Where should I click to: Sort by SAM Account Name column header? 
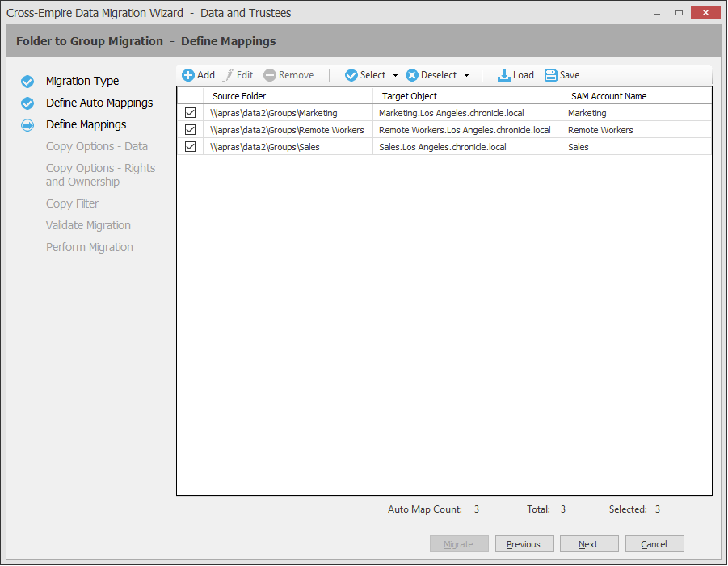[608, 96]
